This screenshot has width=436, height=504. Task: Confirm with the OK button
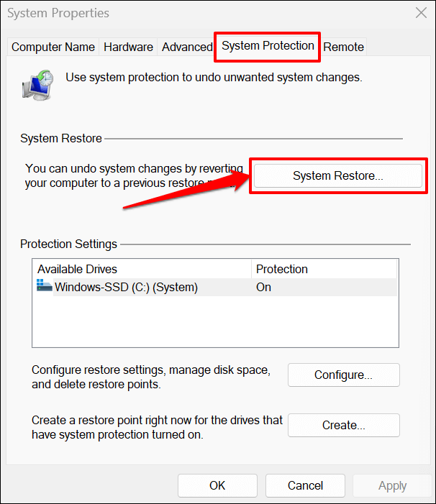(217, 485)
